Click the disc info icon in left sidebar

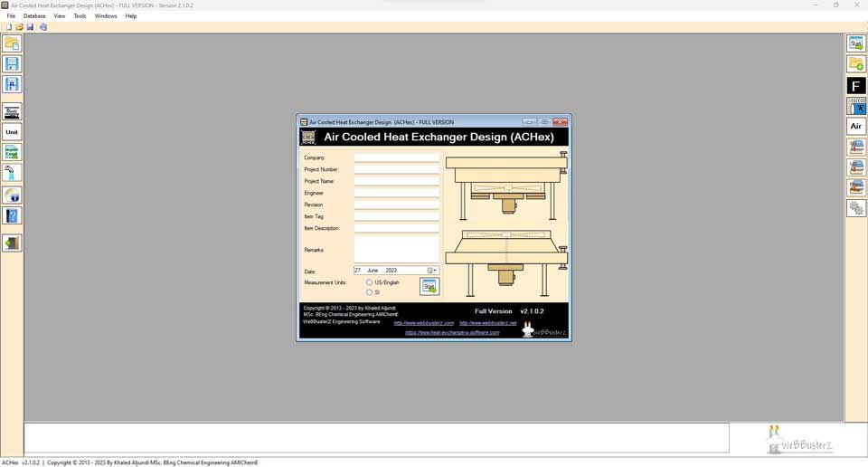tap(12, 195)
